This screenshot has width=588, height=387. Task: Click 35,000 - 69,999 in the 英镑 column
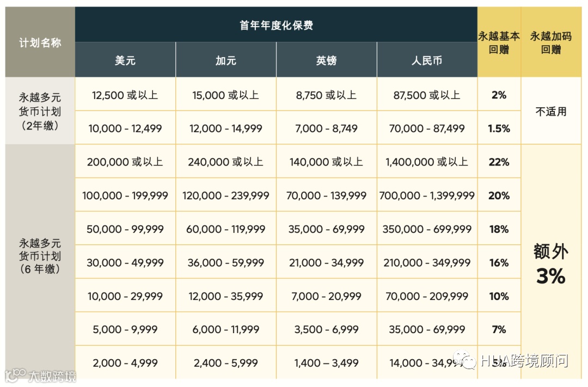coord(326,229)
